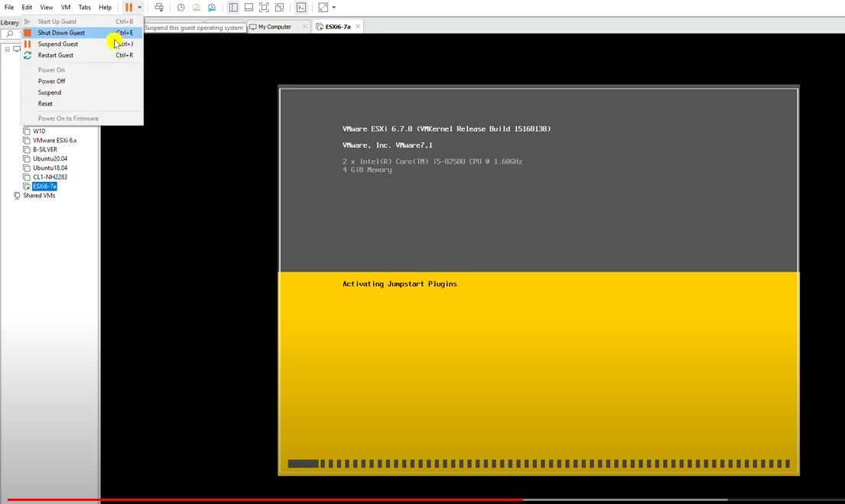
Task: Select W10 virtual machine in library
Action: coord(39,131)
